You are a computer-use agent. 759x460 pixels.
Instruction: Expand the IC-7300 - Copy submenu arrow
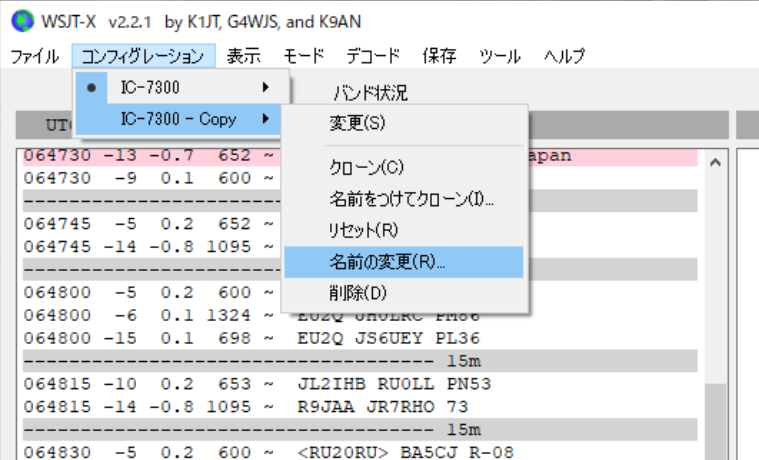pos(265,119)
